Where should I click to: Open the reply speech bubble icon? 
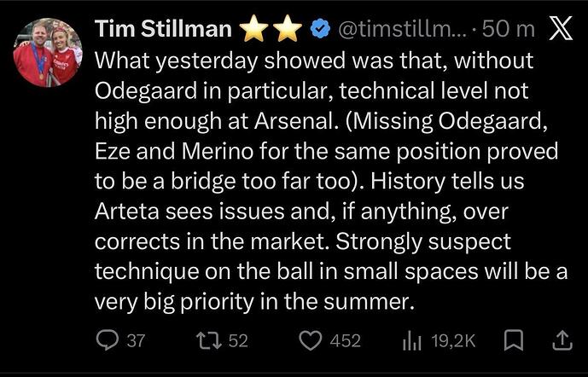click(107, 341)
